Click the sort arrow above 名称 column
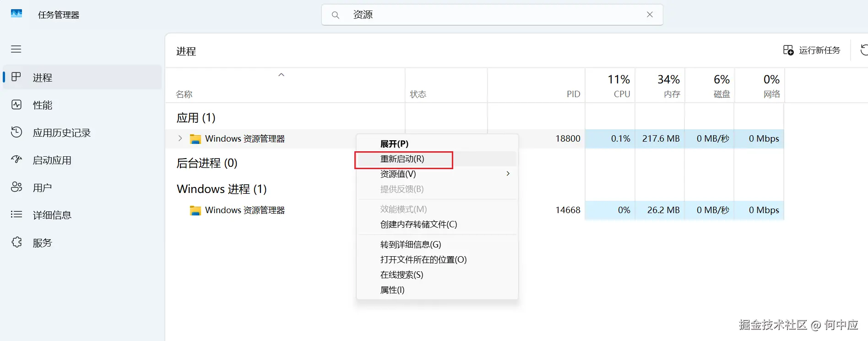 click(x=282, y=75)
